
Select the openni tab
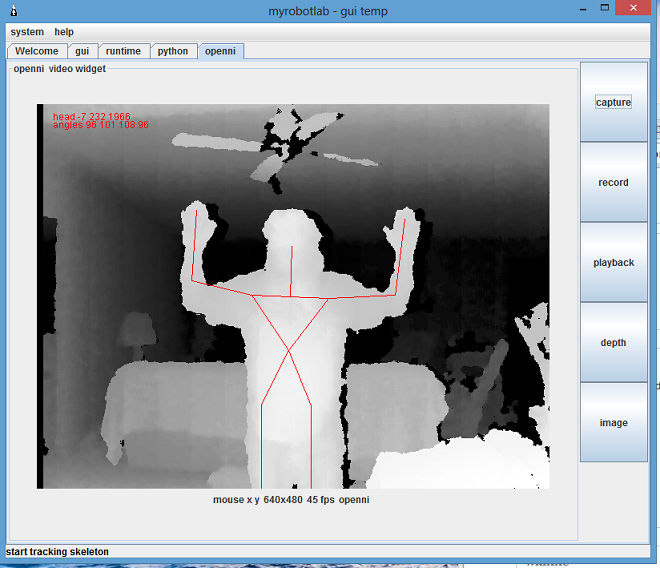220,51
